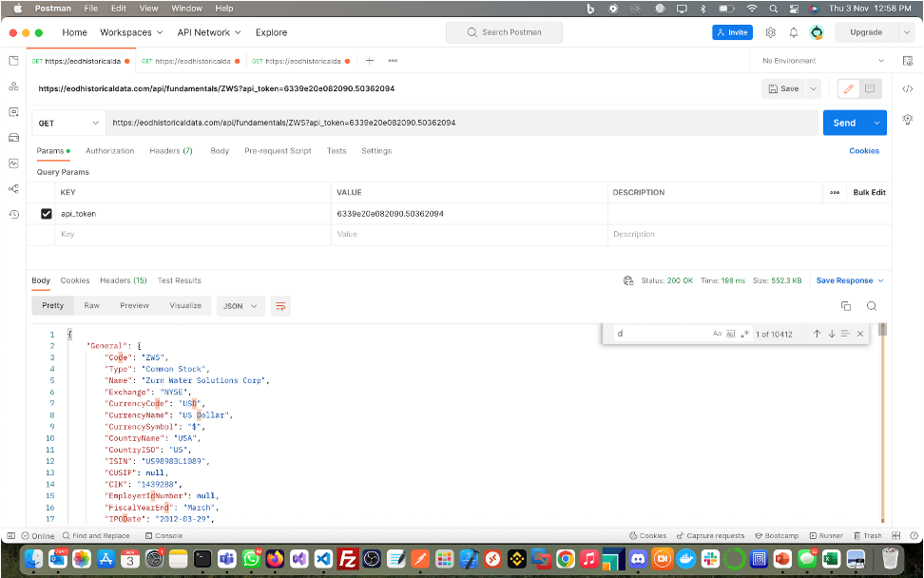
Task: Toggle case sensitivity in the search bar
Action: pos(716,334)
